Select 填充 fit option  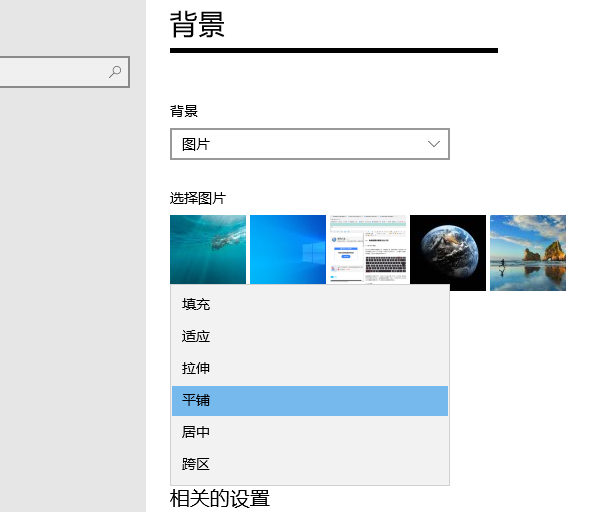(x=310, y=305)
